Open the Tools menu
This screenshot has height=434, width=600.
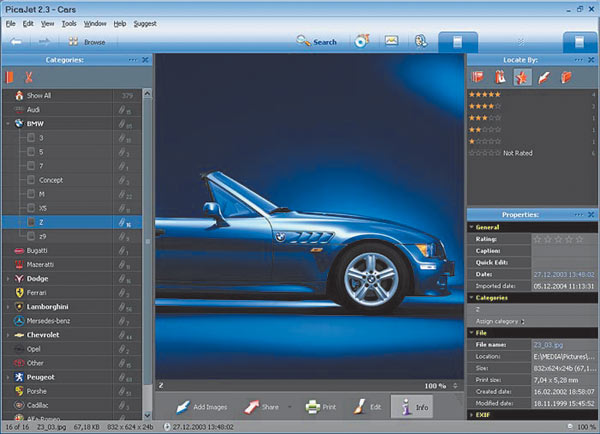click(x=69, y=24)
